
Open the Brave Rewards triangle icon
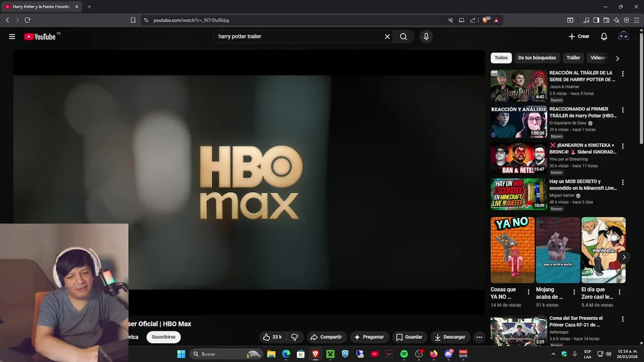[x=496, y=20]
